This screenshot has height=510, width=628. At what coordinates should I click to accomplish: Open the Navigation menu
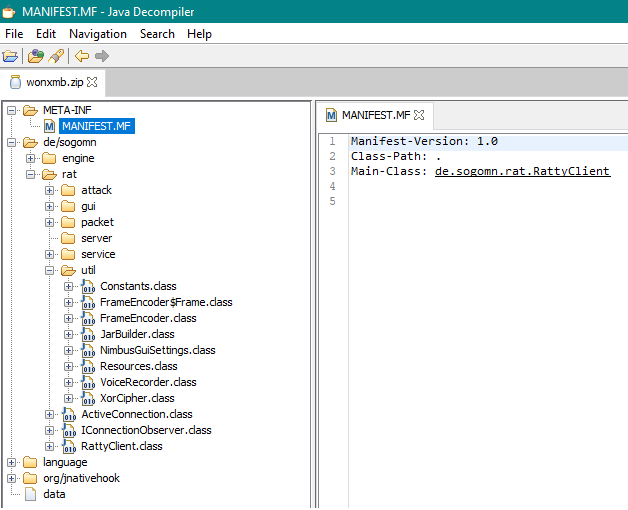98,34
